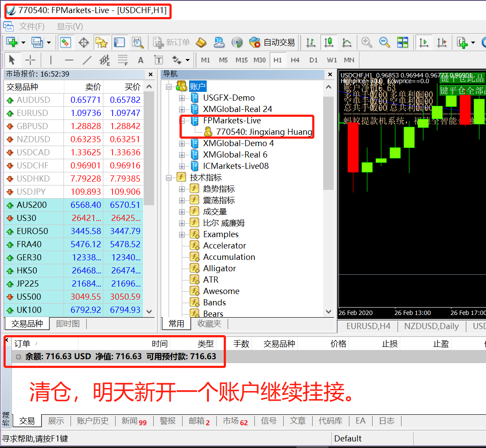This screenshot has height=448, width=486.
Task: Open the 文件(F) menu
Action: point(32,27)
